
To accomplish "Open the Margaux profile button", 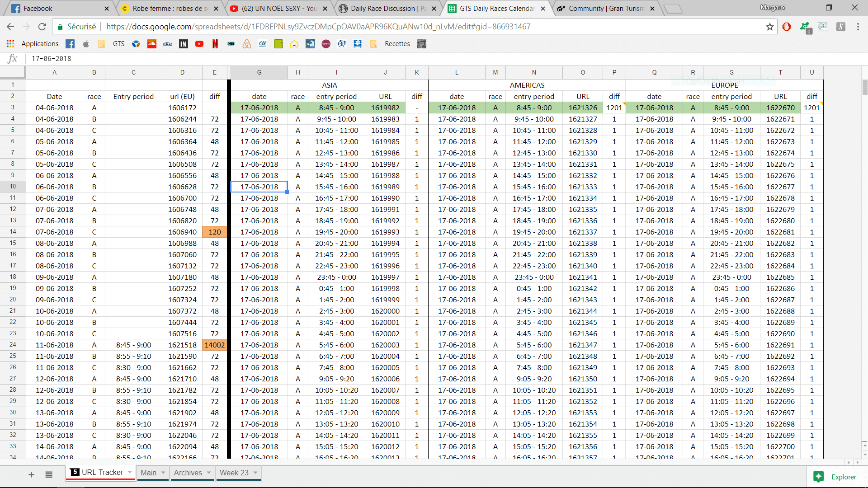I will click(x=773, y=8).
